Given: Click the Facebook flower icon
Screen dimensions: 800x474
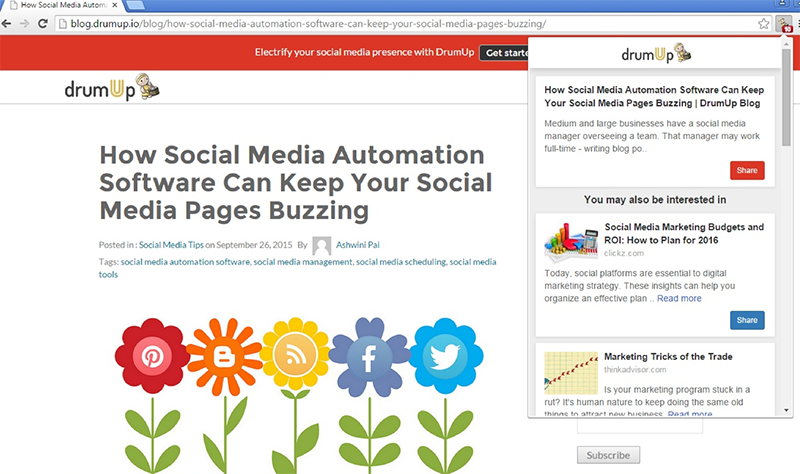Looking at the screenshot, I should click(x=369, y=357).
